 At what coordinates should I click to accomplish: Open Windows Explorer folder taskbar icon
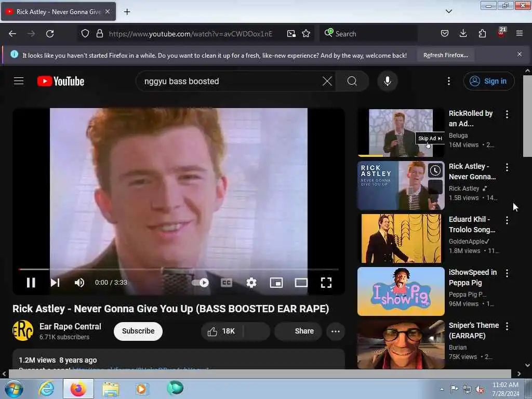pyautogui.click(x=111, y=389)
